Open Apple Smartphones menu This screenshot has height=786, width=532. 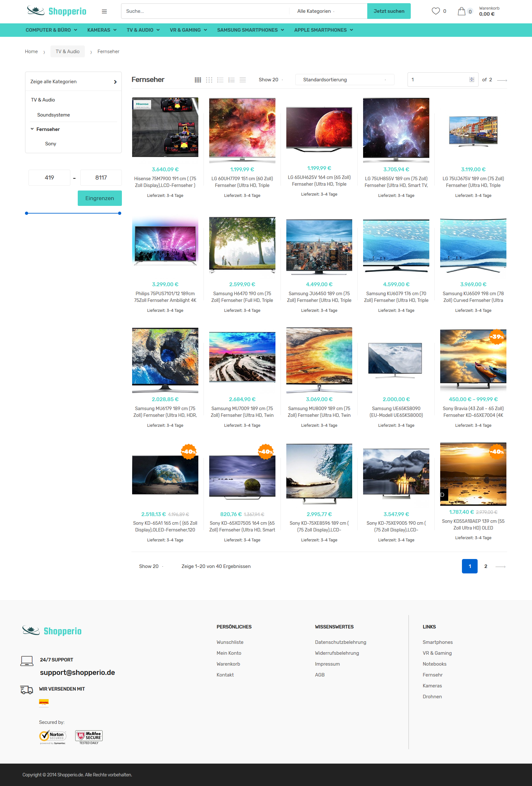point(324,30)
